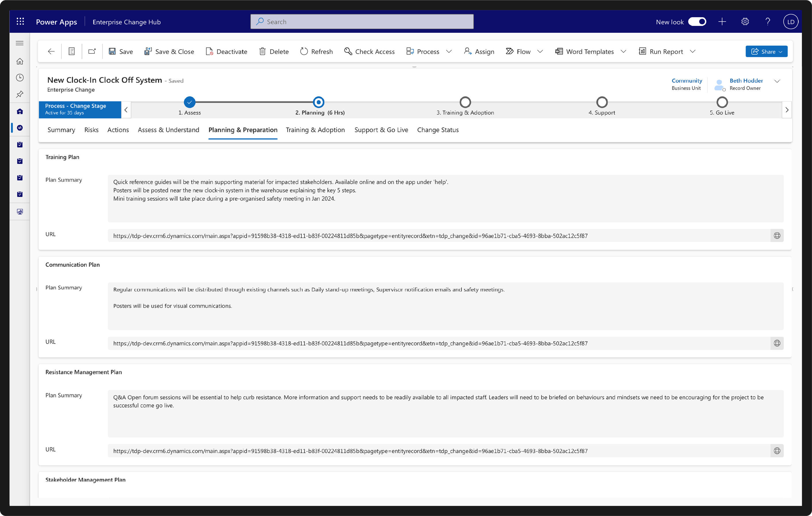
Task: Open the Change Status tab
Action: 438,130
